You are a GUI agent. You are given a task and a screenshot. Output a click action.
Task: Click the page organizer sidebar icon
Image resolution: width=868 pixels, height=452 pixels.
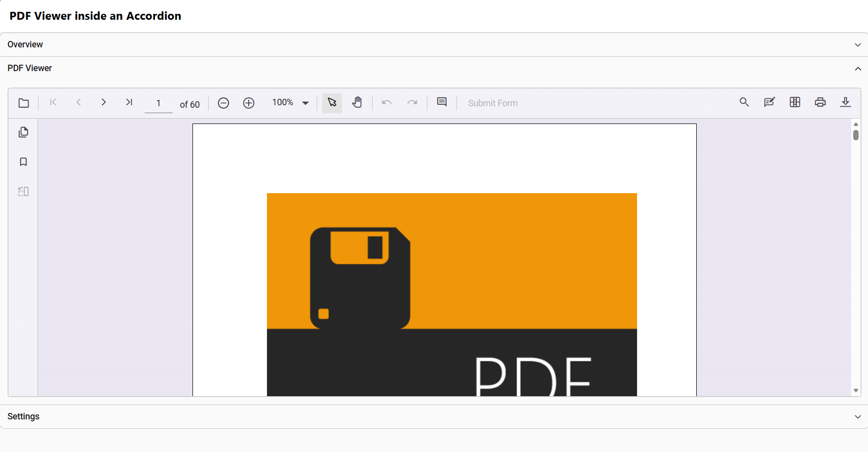click(23, 192)
